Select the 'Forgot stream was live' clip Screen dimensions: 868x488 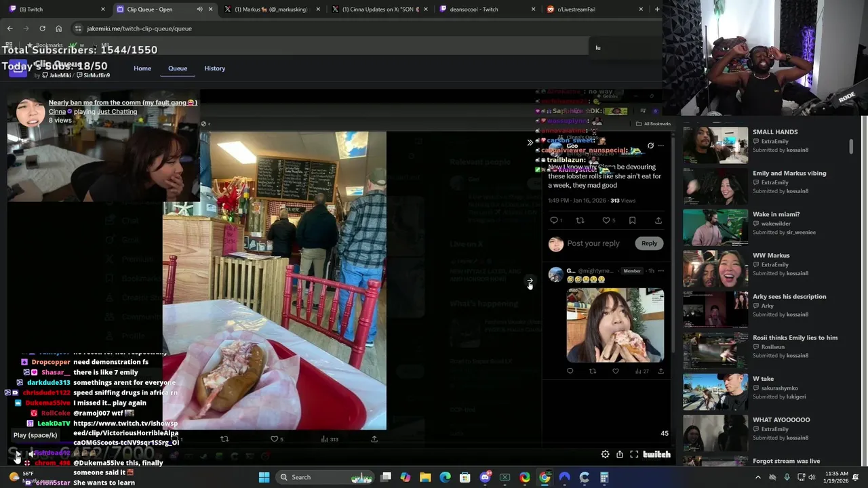click(x=766, y=461)
